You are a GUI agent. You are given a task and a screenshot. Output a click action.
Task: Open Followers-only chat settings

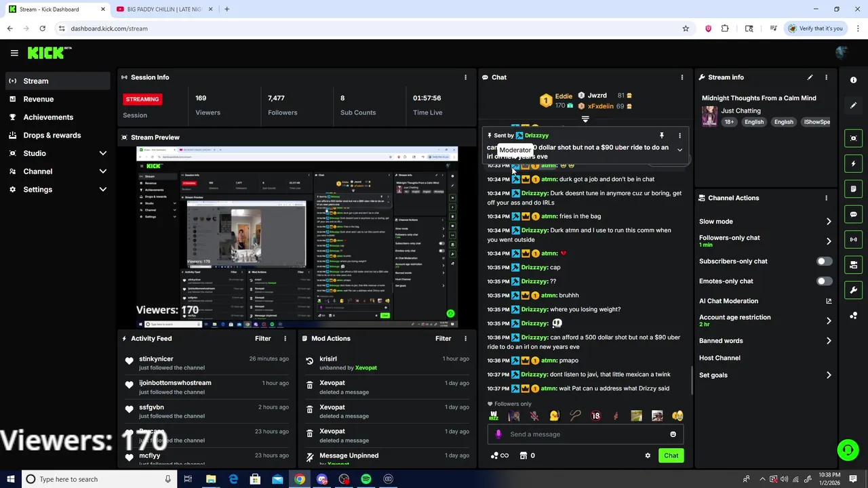(x=765, y=241)
